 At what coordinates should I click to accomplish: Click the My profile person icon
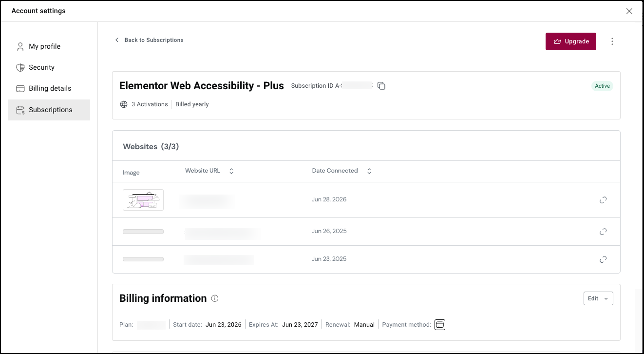20,46
